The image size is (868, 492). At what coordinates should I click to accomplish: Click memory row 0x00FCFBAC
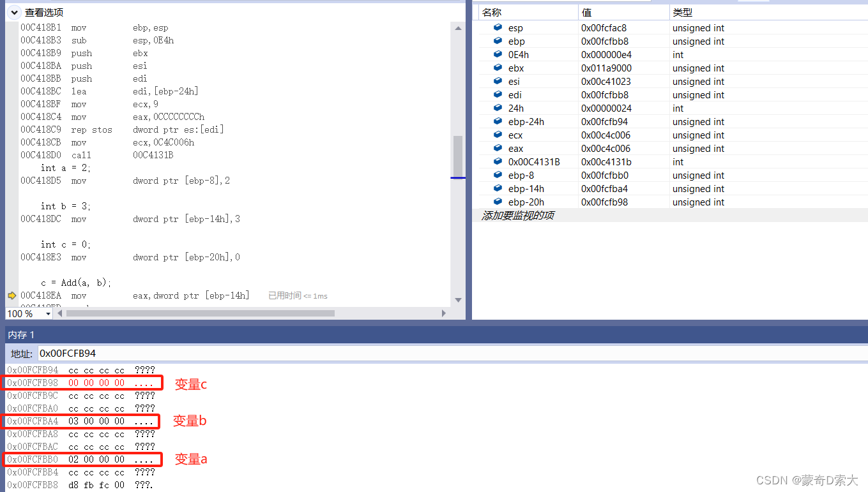81,447
